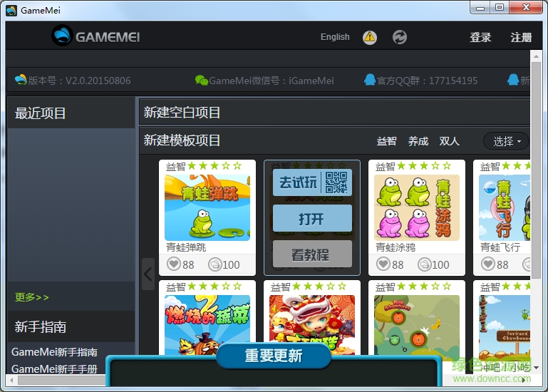
Task: Select the 新手指南 section header
Action: point(71,326)
